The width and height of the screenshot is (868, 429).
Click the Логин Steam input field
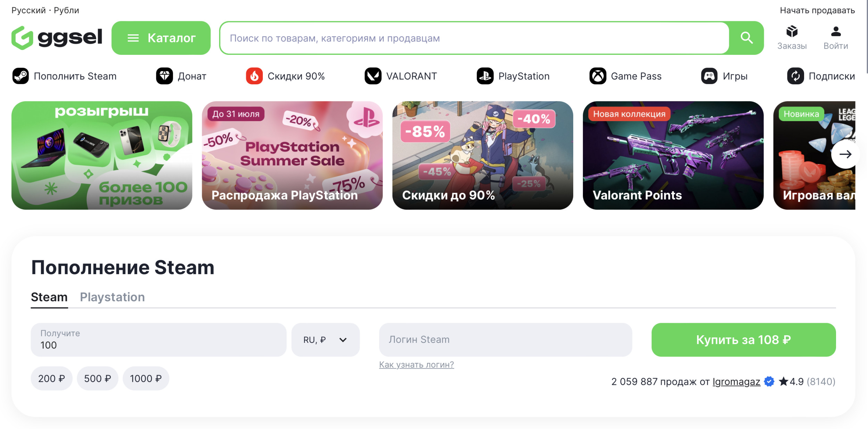pos(505,340)
